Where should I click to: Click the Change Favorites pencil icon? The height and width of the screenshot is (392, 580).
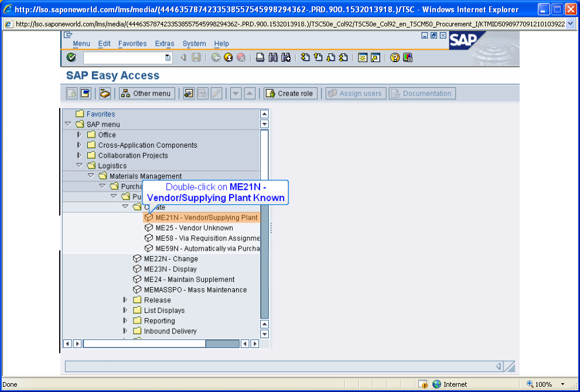[x=216, y=94]
